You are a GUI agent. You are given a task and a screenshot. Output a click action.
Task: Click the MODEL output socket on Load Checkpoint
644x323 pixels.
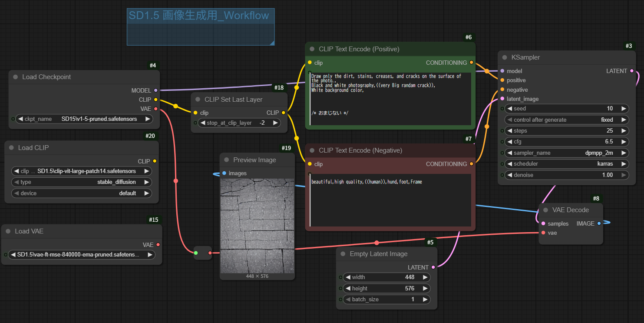pyautogui.click(x=156, y=90)
